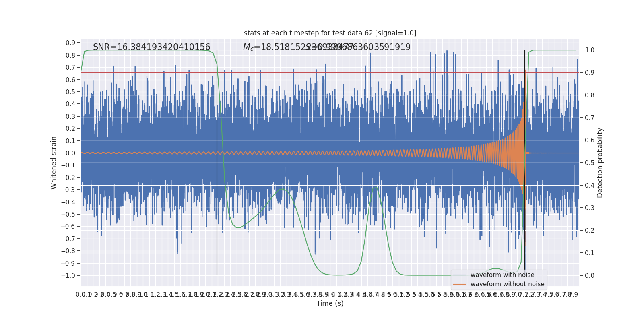644x322 pixels.
Task: Click the 0.0 right-axis tick label
Action: (x=590, y=276)
